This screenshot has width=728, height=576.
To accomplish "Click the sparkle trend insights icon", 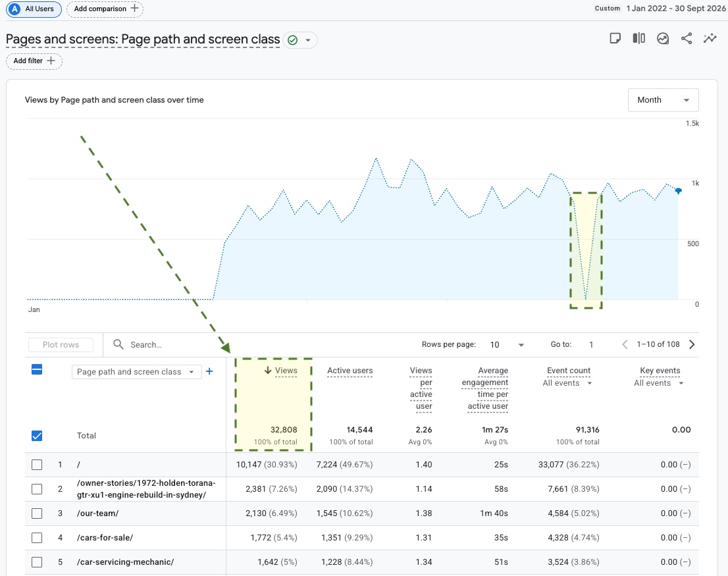I will tap(710, 39).
